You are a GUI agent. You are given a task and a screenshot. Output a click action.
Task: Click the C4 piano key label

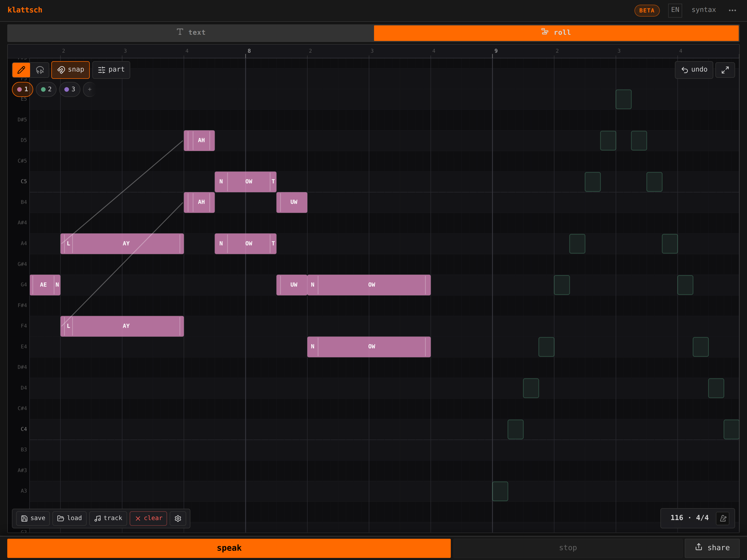coord(24,429)
